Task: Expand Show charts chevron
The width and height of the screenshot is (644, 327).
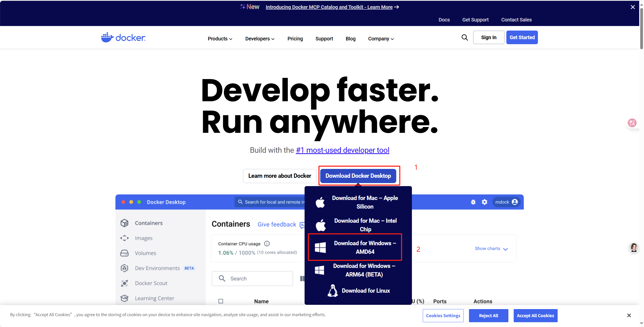Action: [505, 249]
